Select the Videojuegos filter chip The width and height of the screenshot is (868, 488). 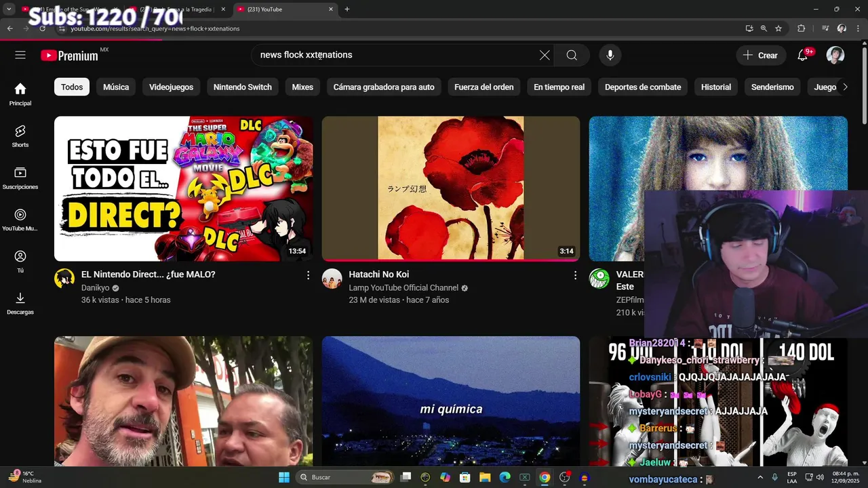point(171,87)
